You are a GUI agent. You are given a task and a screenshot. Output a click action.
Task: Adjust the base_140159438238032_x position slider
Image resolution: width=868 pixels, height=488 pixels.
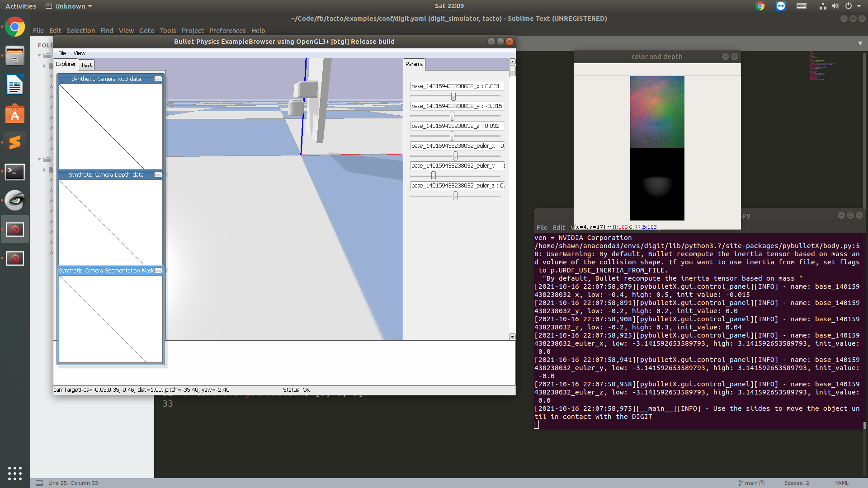pos(453,96)
